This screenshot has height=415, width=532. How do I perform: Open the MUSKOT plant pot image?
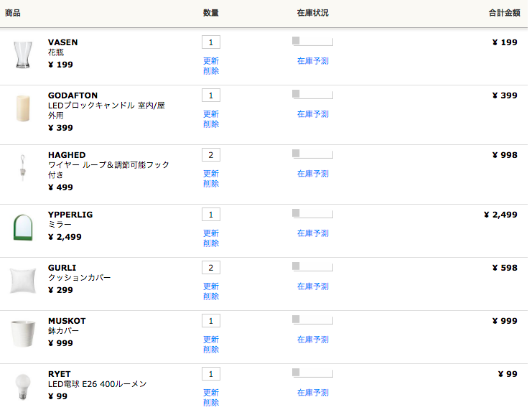23,334
